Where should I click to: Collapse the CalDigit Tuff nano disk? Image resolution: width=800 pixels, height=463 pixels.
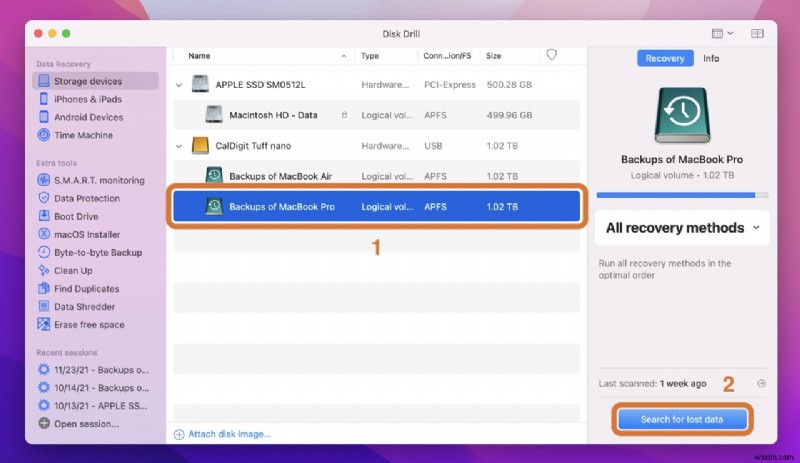[x=179, y=146]
